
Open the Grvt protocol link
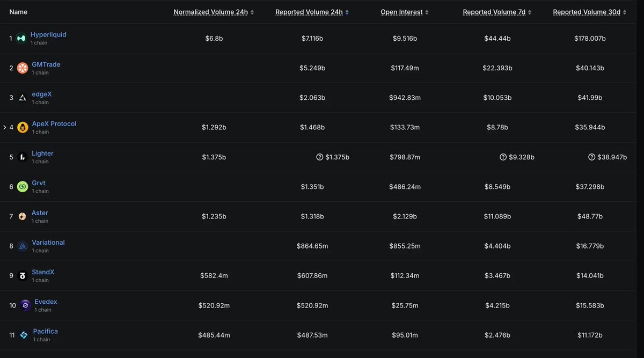click(39, 183)
